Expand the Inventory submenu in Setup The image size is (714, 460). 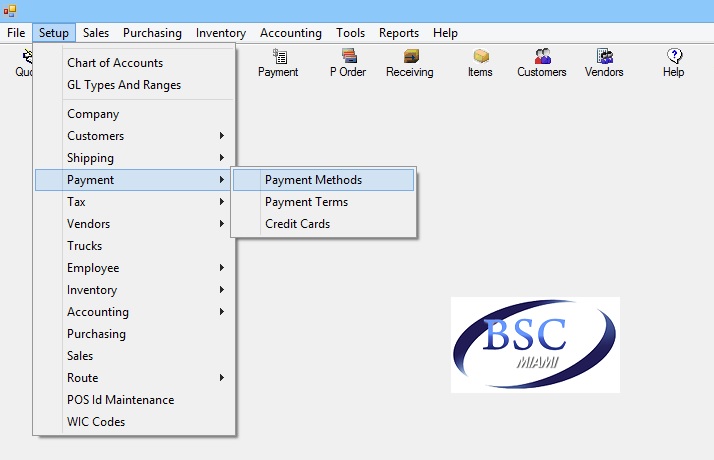coord(134,290)
